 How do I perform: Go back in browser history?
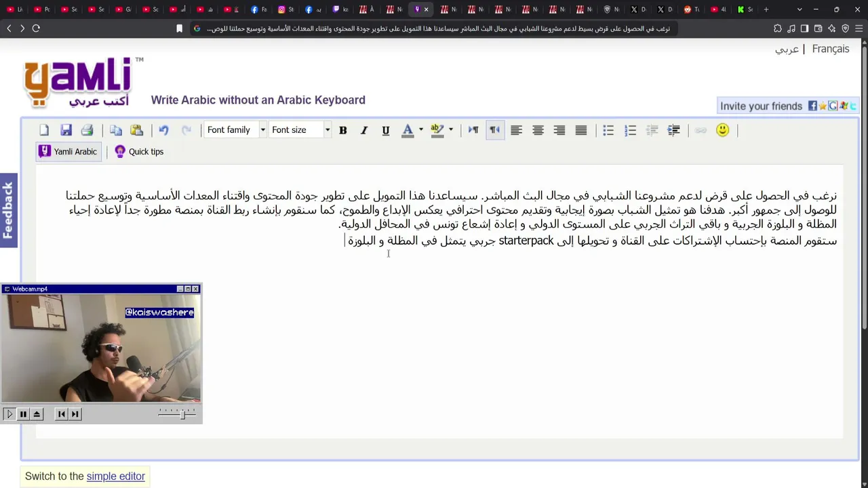coord(9,28)
